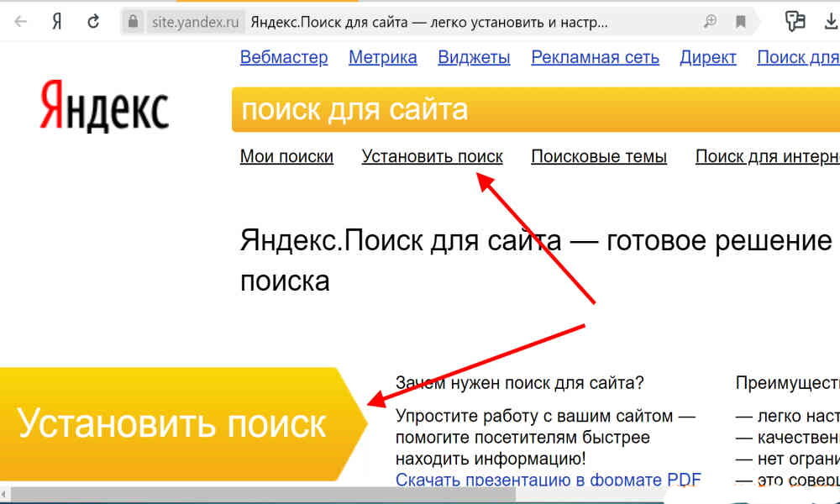Viewport: 840px width, 504px height.
Task: Open Yandex home via Я icon
Action: tap(57, 22)
